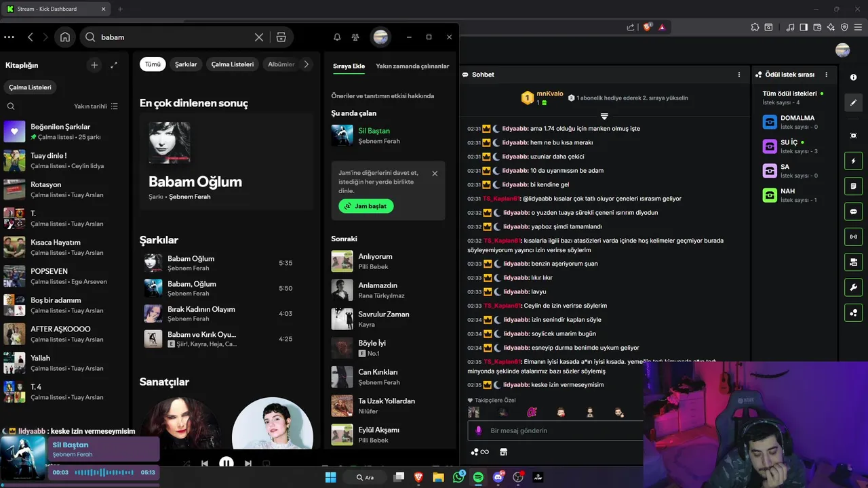The width and height of the screenshot is (868, 488).
Task: Open Brave Leo AI sparkle icon
Action: [x=831, y=27]
